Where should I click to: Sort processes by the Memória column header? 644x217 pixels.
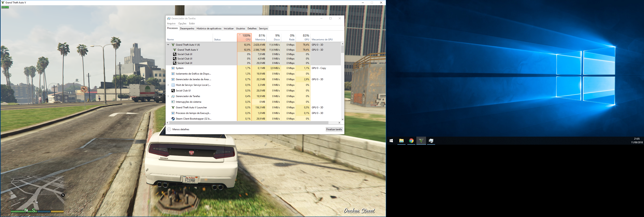[259, 37]
